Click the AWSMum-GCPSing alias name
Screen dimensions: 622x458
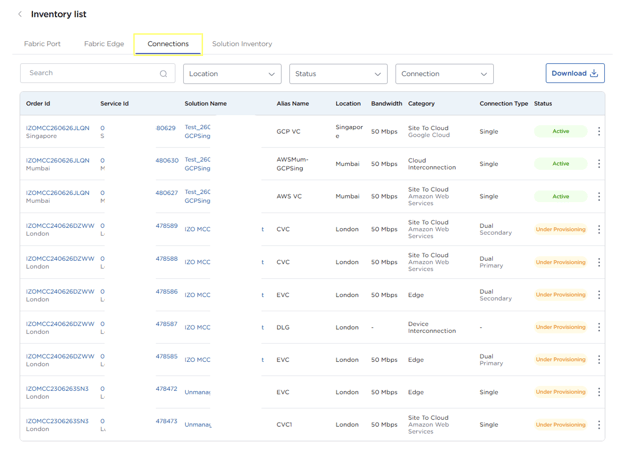tap(292, 164)
